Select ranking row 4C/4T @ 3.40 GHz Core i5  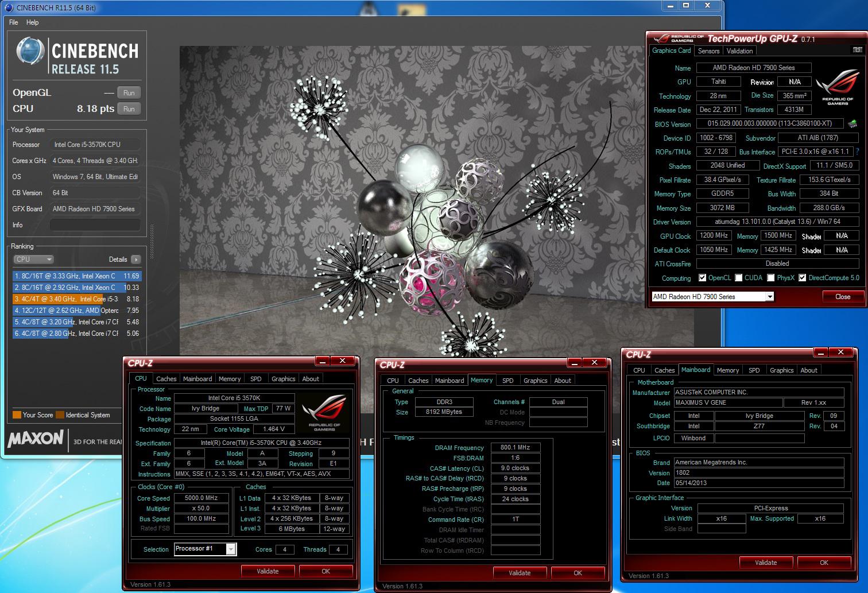click(76, 299)
